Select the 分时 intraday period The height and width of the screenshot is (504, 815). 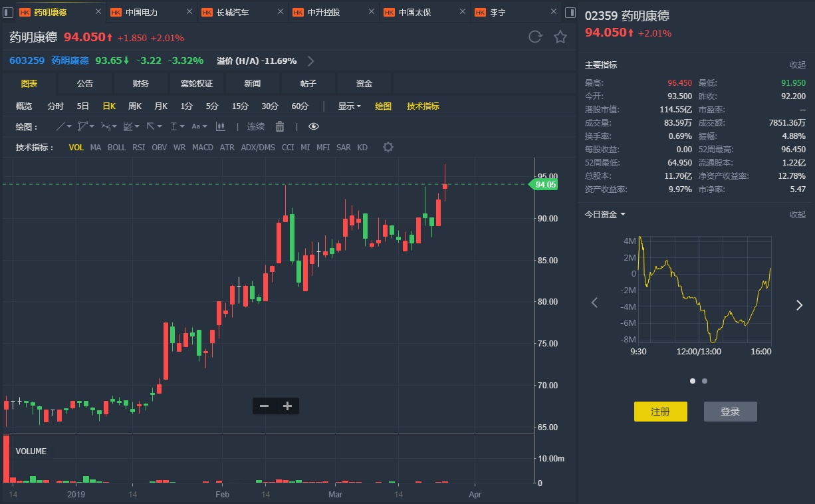tap(56, 106)
